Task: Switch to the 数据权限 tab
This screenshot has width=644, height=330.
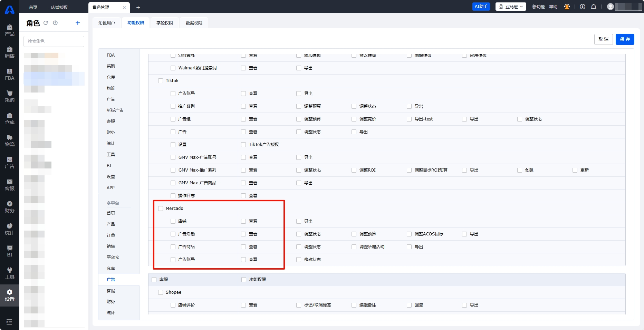Action: 194,23
